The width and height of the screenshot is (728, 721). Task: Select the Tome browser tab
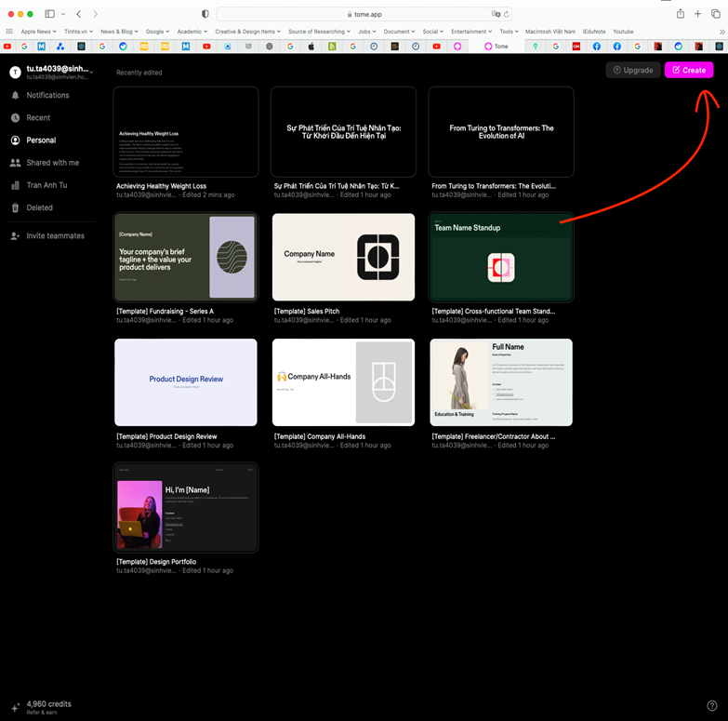click(496, 47)
